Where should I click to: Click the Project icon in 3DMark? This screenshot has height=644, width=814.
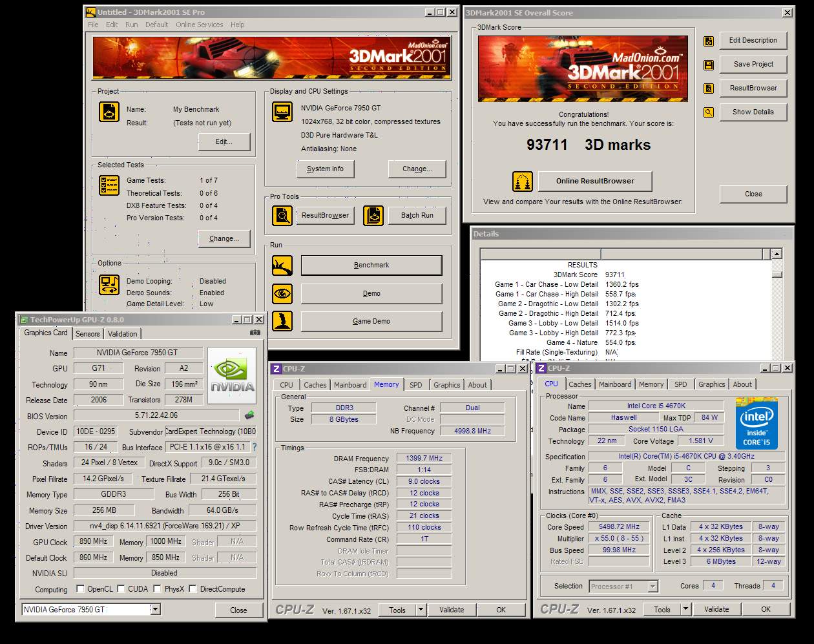pos(109,112)
